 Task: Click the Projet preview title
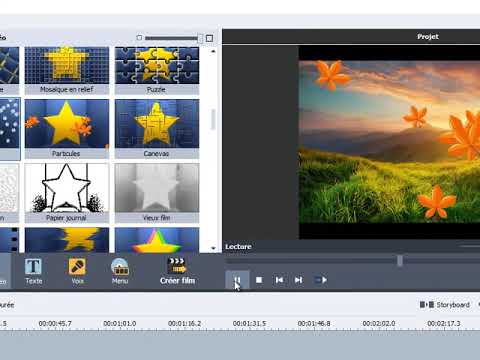click(x=428, y=37)
